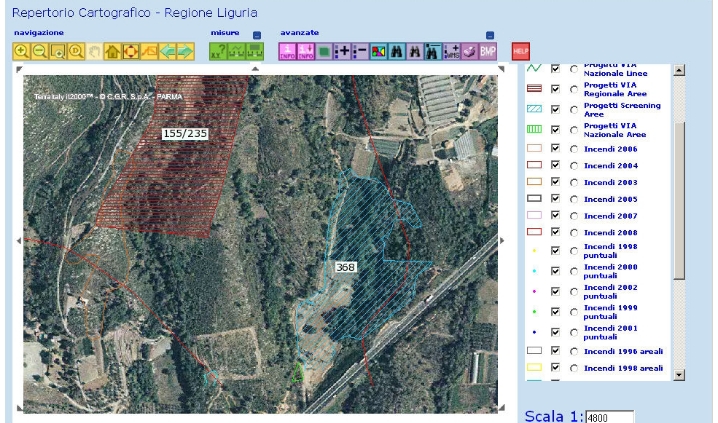
Task: Export map as BMP
Action: (x=488, y=51)
